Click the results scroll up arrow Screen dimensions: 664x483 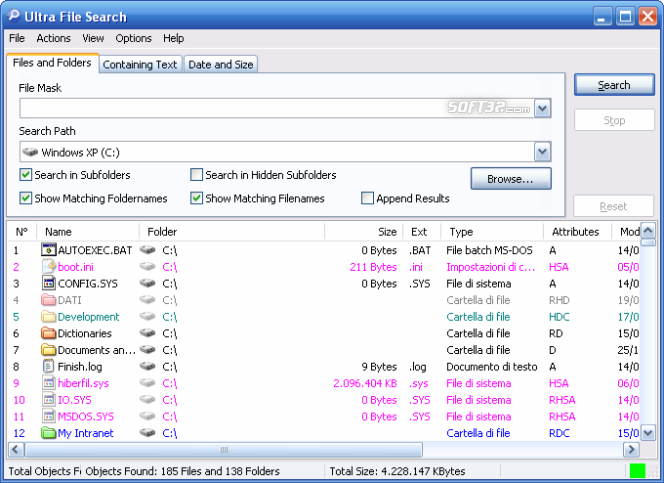648,231
